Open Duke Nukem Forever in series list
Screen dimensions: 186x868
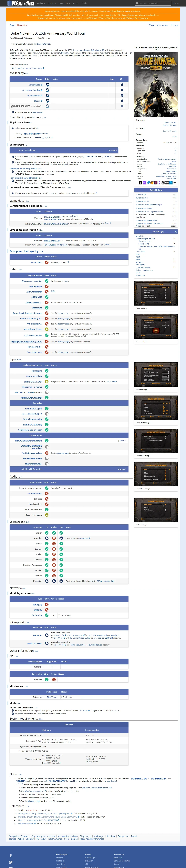click(x=144, y=208)
